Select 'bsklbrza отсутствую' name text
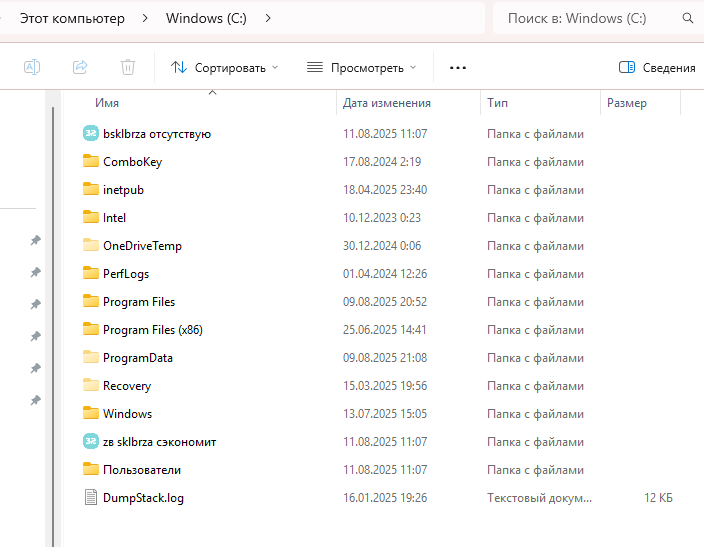 (x=157, y=134)
